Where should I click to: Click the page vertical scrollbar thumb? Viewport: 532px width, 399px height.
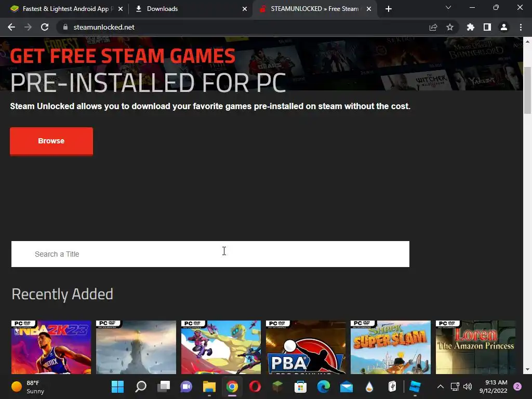point(528,90)
